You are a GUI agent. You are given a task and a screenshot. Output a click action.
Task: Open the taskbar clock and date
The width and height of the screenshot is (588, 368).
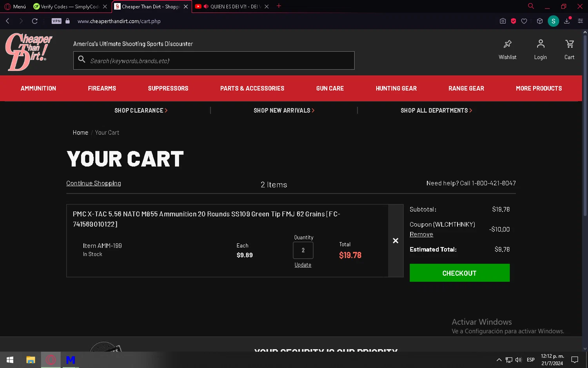[x=552, y=360]
